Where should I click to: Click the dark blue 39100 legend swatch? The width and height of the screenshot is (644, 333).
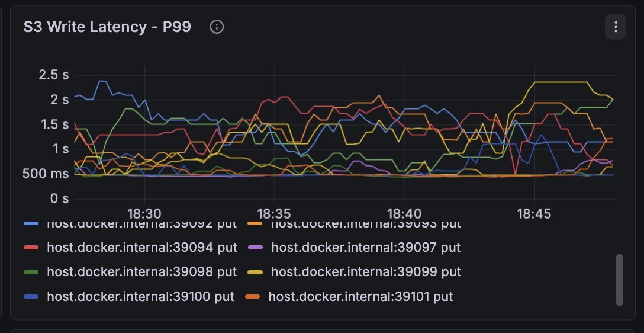(31, 296)
